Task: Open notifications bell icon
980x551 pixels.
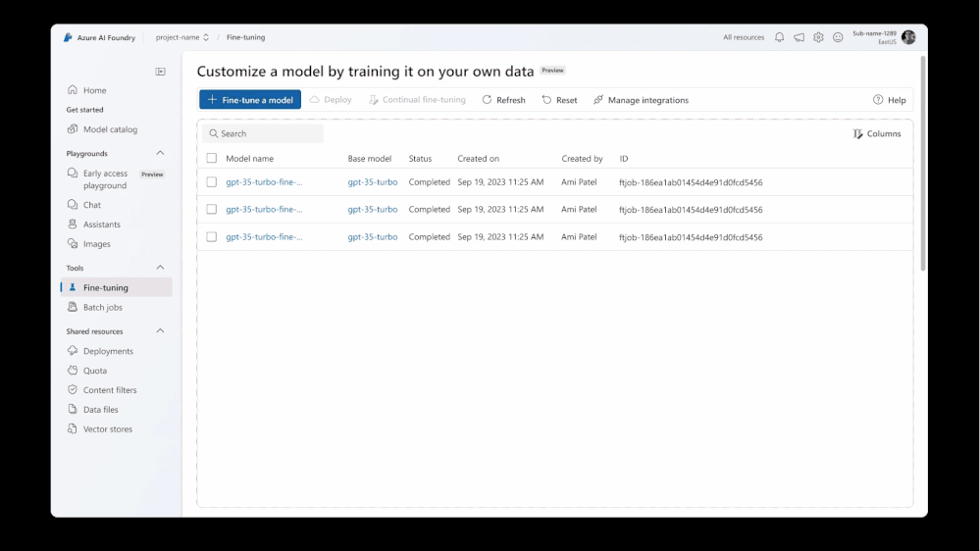Action: click(x=779, y=37)
